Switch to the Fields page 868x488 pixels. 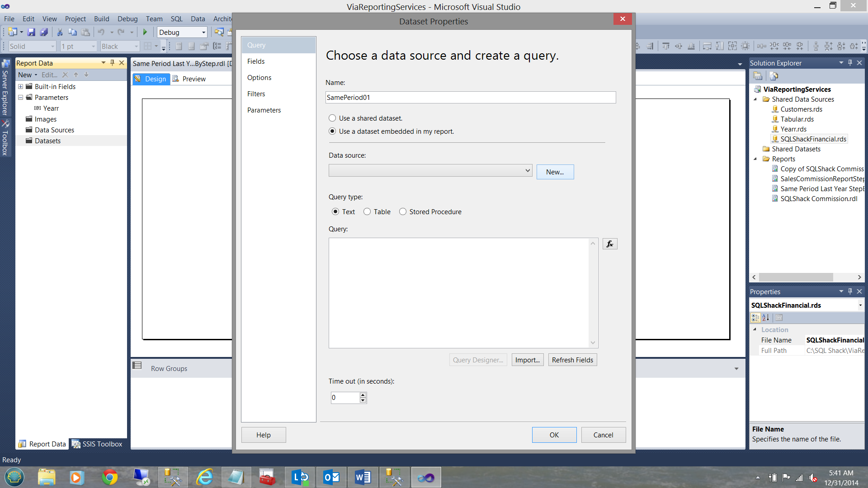pos(256,61)
